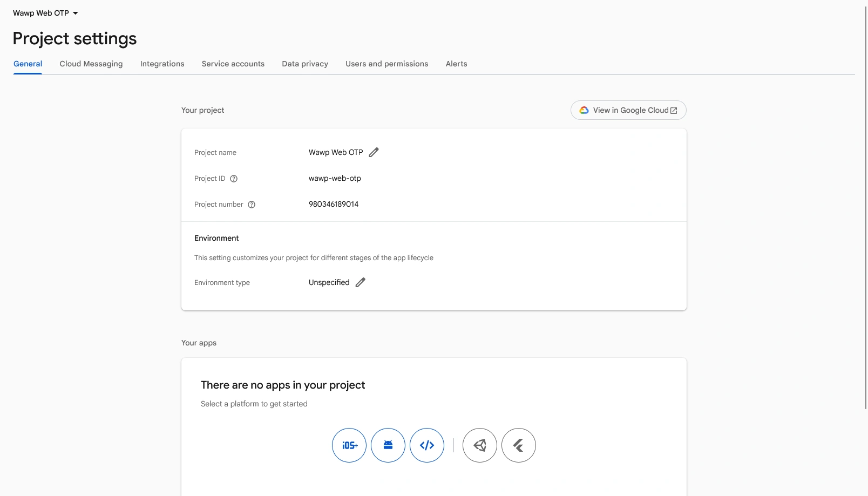Click the project number 980346189014
Viewport: 868px width, 496px height.
[334, 204]
